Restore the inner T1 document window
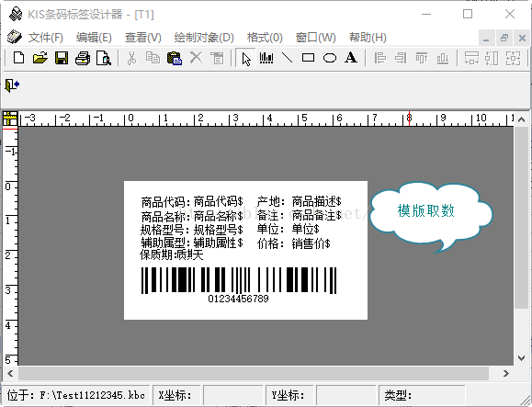The image size is (532, 407). (504, 38)
